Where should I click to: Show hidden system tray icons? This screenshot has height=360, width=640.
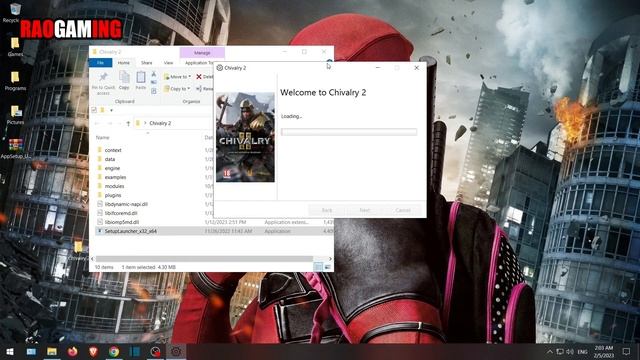click(549, 352)
